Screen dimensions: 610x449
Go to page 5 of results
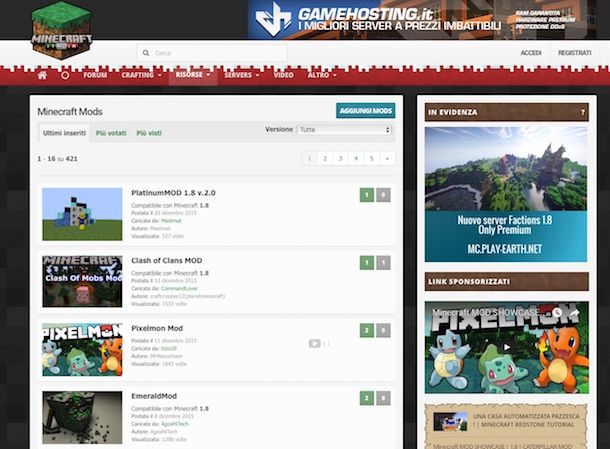(372, 158)
